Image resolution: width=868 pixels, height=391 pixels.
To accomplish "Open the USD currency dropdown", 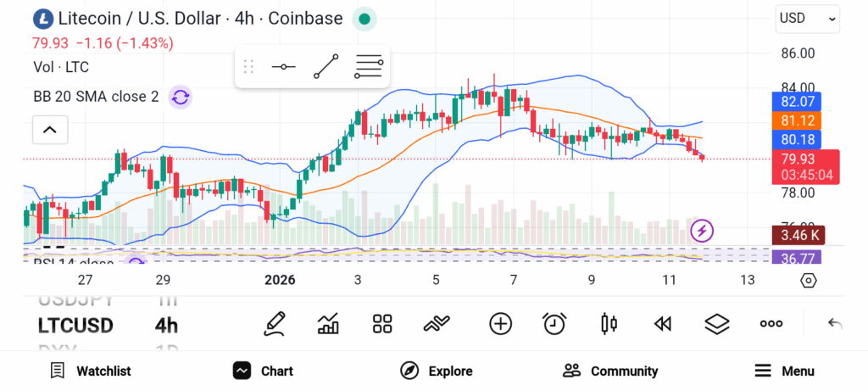I will 807,18.
